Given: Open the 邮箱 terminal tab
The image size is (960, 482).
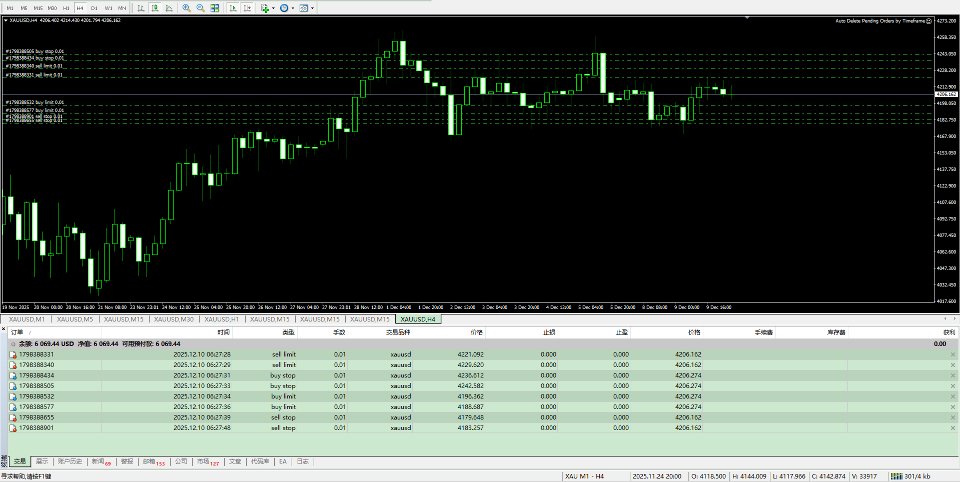Looking at the screenshot, I should (x=154, y=461).
